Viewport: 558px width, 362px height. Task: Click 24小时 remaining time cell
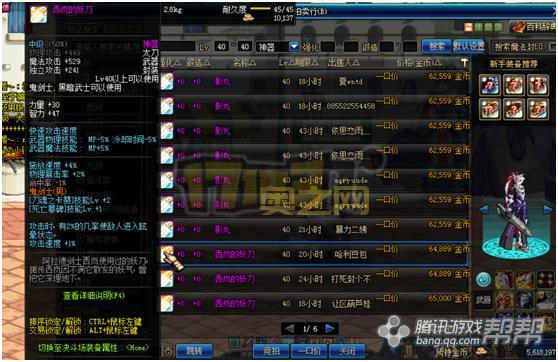310,279
